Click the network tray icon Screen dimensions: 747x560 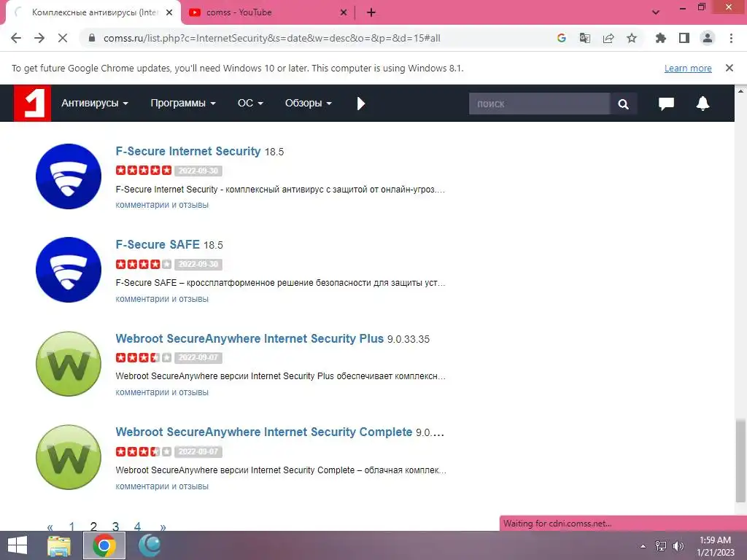pos(661,546)
